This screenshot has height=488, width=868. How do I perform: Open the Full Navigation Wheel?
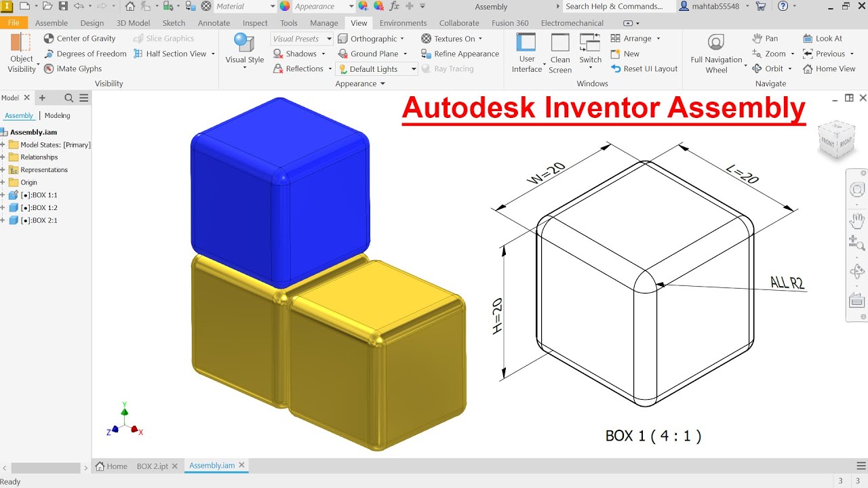pyautogui.click(x=716, y=53)
